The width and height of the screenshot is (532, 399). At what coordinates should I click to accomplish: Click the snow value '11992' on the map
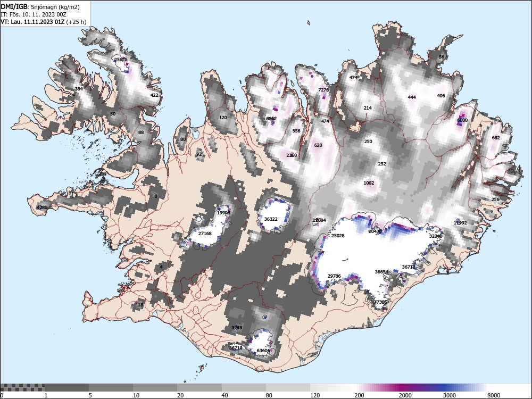pos(460,223)
